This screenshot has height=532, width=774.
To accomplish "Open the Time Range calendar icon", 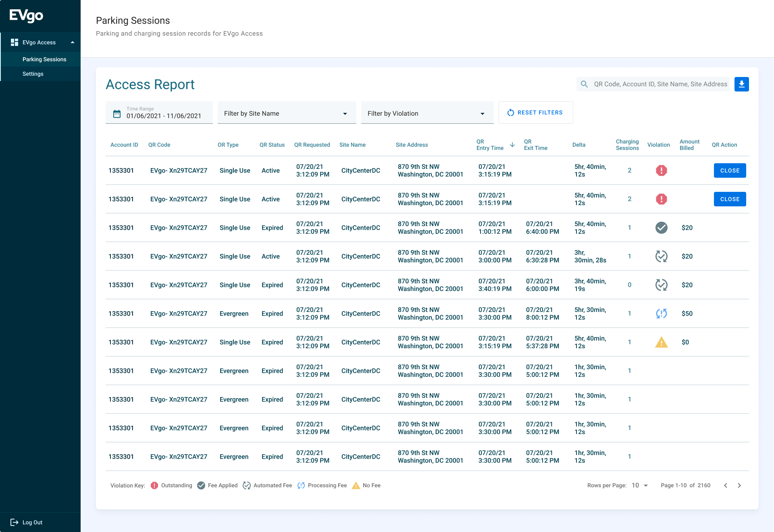I will tap(117, 114).
